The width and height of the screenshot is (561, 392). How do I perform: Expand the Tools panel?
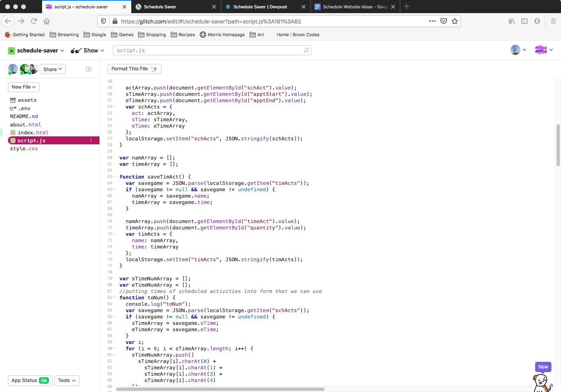point(67,380)
